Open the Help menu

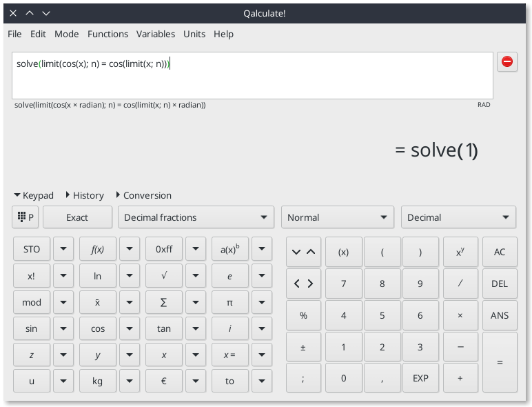tap(223, 34)
